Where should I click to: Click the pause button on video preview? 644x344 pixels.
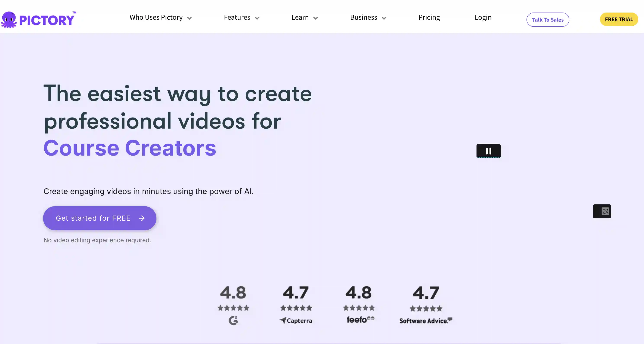click(x=489, y=151)
